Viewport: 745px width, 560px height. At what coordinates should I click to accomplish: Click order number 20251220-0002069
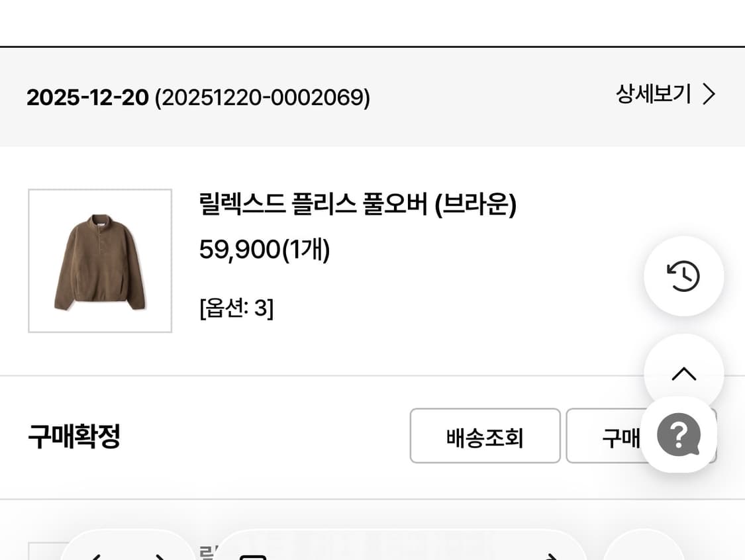(x=261, y=98)
